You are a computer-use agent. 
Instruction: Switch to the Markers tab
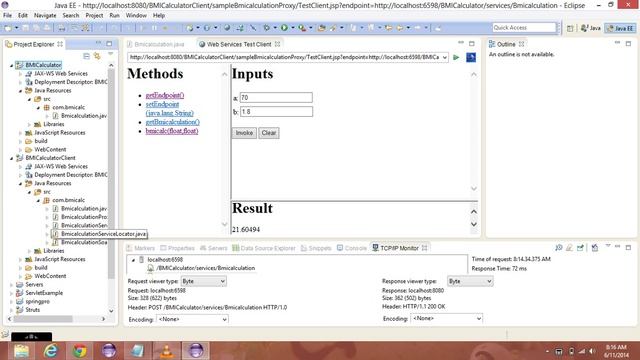[140, 248]
